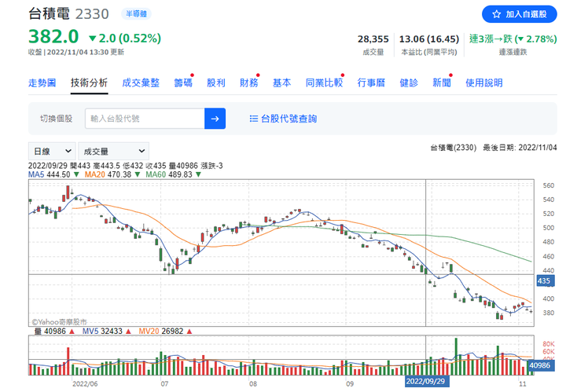The image size is (566, 392).
Task: Go to the 健診 tab
Action: [x=409, y=82]
